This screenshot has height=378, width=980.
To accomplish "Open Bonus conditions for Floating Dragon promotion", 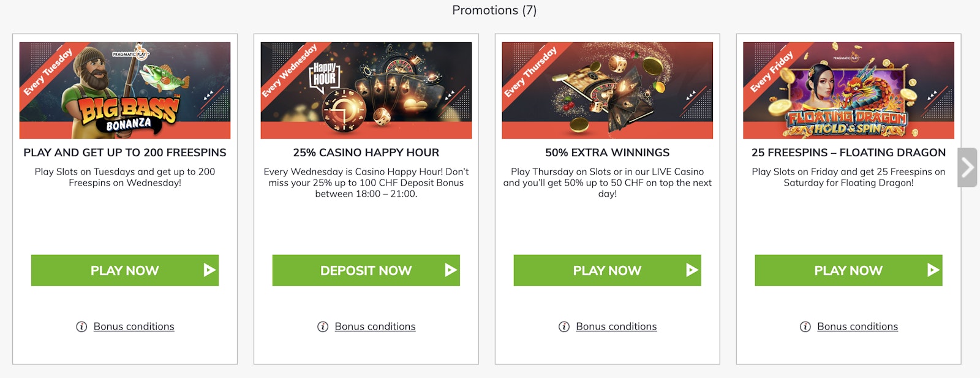I will click(858, 327).
